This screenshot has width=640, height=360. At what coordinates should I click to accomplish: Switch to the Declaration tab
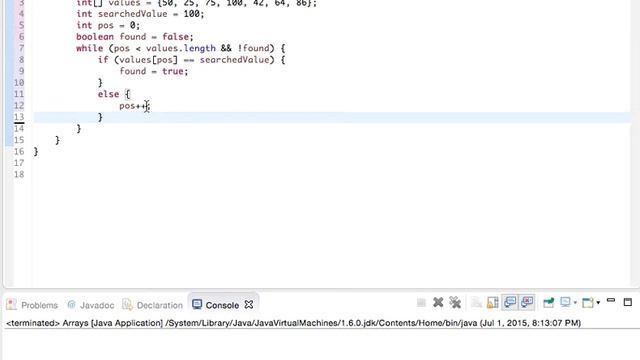tap(160, 305)
